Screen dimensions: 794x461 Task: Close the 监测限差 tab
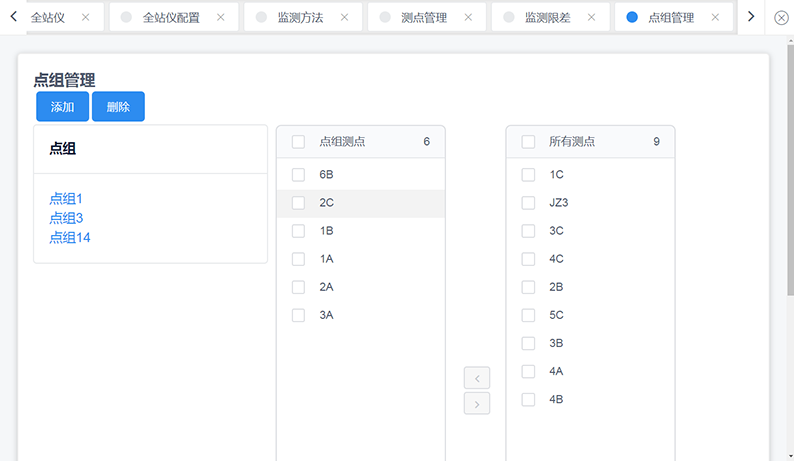coord(591,18)
